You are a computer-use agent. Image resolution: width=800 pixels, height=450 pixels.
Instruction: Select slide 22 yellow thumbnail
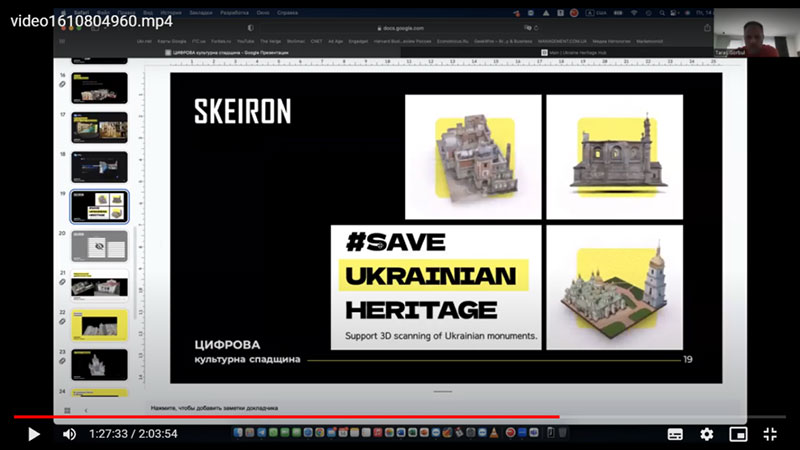[x=99, y=325]
